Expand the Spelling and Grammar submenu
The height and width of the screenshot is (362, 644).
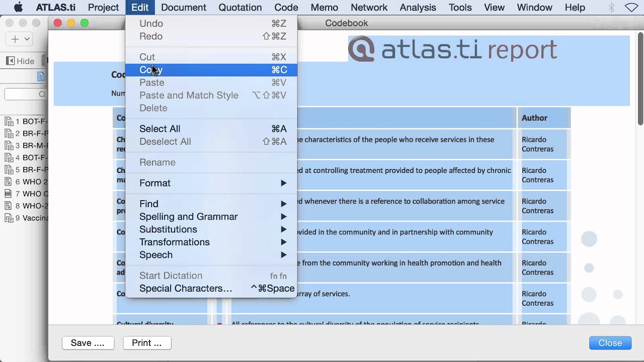click(x=211, y=217)
